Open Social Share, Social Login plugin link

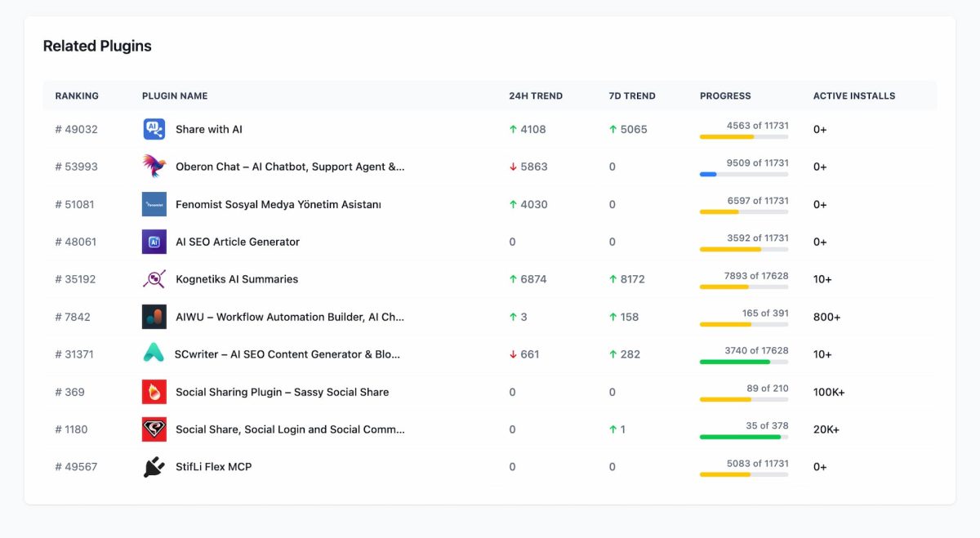290,429
